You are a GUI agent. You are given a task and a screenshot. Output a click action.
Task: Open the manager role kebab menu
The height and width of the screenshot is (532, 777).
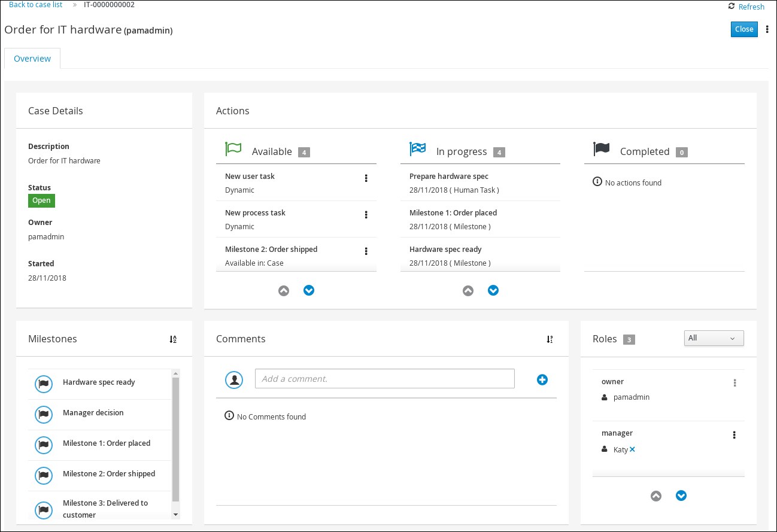click(734, 435)
